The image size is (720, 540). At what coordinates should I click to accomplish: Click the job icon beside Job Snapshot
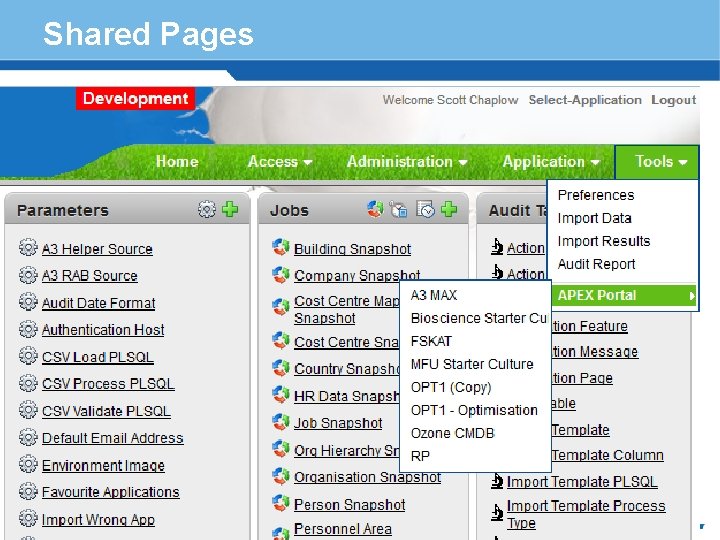[x=281, y=422]
